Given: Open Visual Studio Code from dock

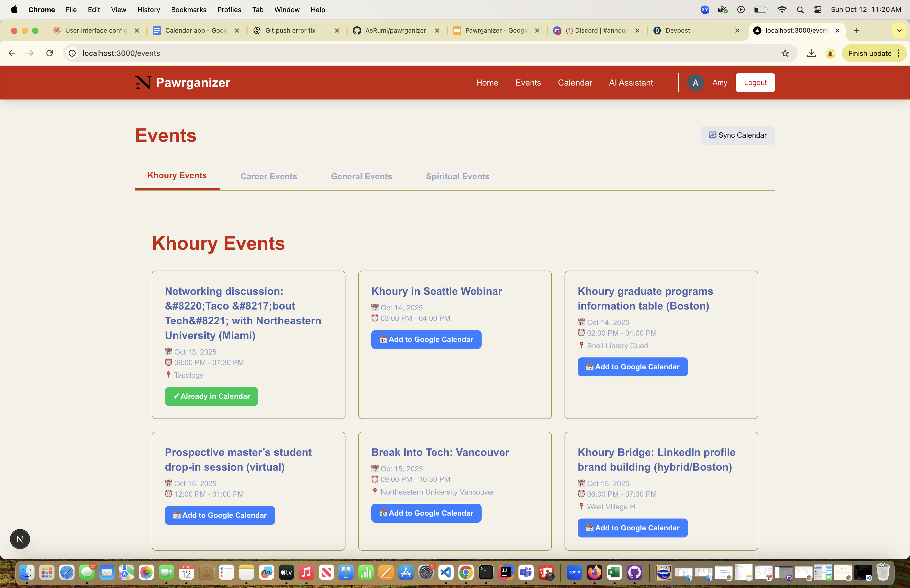Looking at the screenshot, I should tap(446, 572).
